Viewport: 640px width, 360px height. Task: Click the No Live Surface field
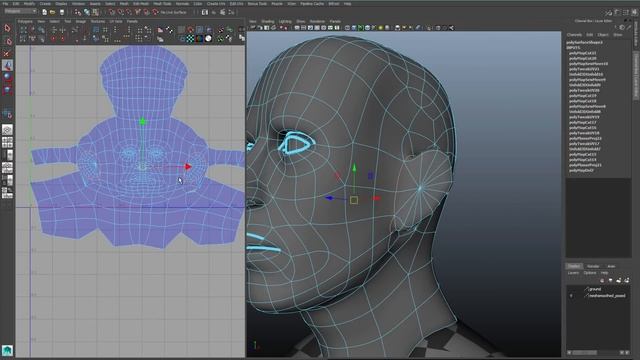point(174,12)
